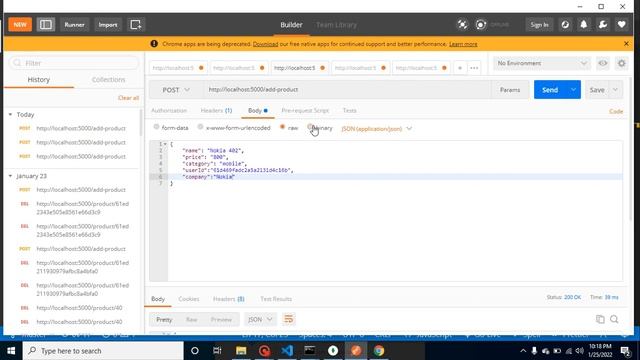Image resolution: width=640 pixels, height=360 pixels.
Task: Open the Runner button
Action: click(74, 24)
